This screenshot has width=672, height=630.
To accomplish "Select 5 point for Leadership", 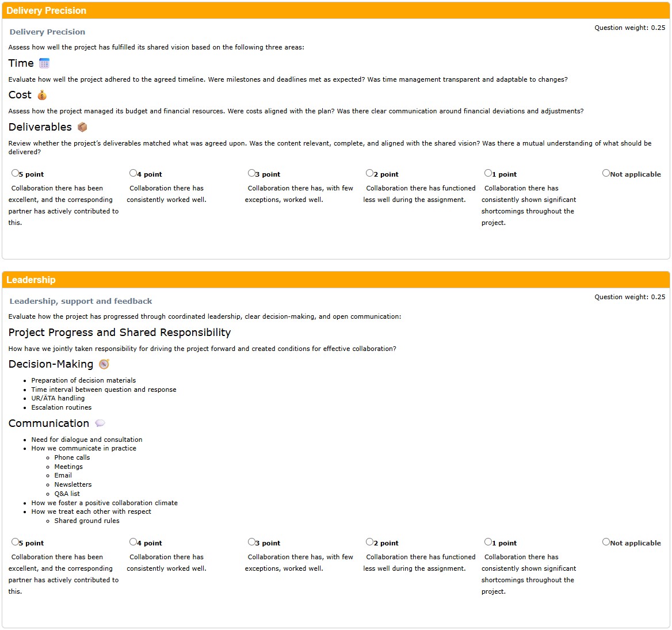I will click(x=15, y=542).
